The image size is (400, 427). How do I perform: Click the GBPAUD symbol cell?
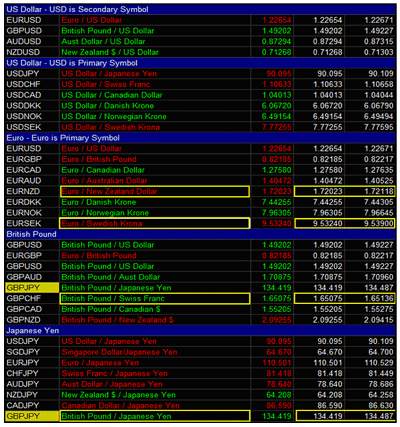click(32, 277)
